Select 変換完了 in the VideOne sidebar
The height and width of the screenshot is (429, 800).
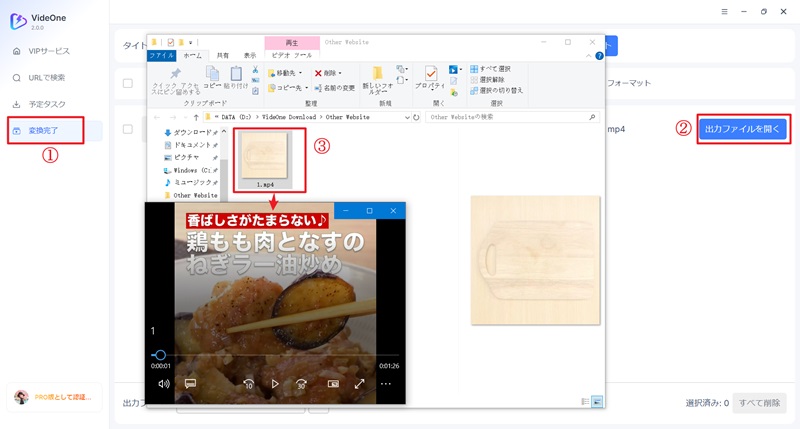click(x=43, y=131)
